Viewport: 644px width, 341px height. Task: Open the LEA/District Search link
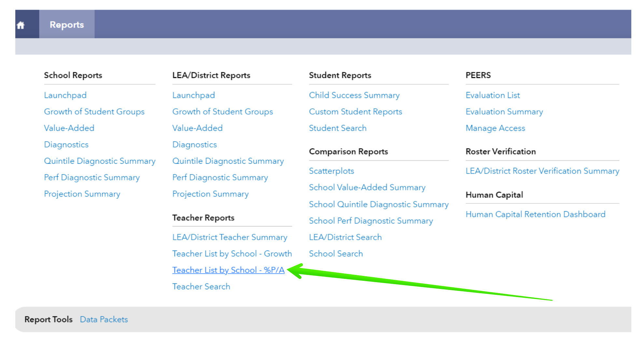[345, 237]
